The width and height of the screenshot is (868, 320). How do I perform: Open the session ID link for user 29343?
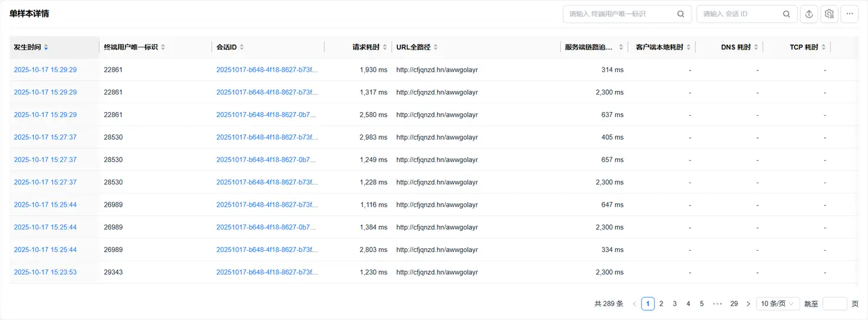pos(266,272)
